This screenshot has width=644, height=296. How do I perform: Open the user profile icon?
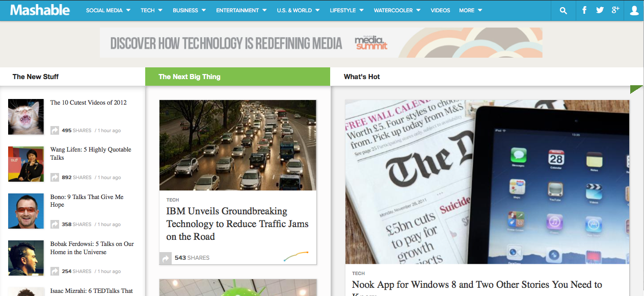pos(634,10)
